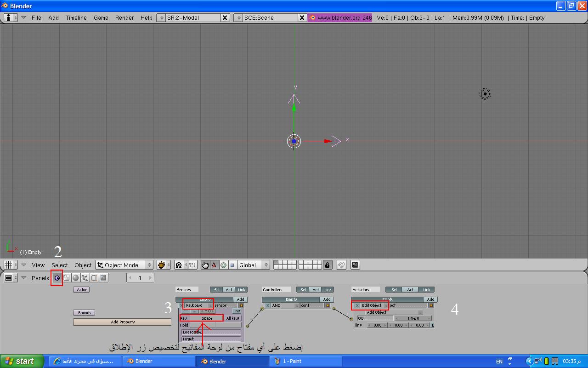Click Add in the Actuators column
This screenshot has width=588, height=368.
(430, 299)
